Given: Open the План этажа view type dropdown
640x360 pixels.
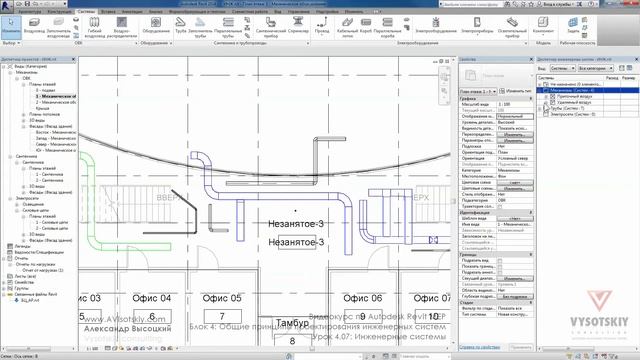Looking at the screenshot, I should pyautogui.click(x=478, y=91).
